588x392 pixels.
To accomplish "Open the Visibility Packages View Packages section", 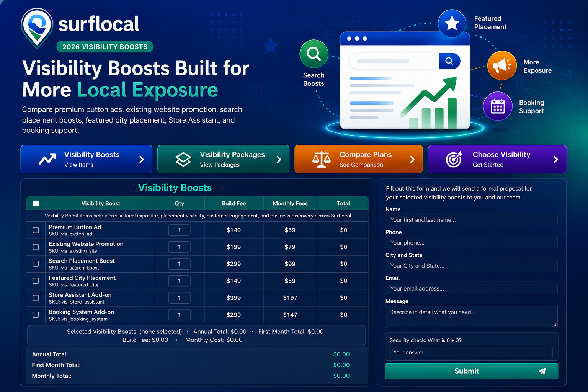I will (224, 159).
